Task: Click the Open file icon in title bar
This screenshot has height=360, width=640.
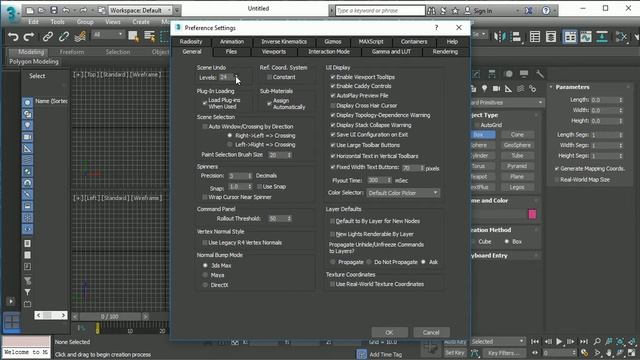Action: click(x=42, y=10)
